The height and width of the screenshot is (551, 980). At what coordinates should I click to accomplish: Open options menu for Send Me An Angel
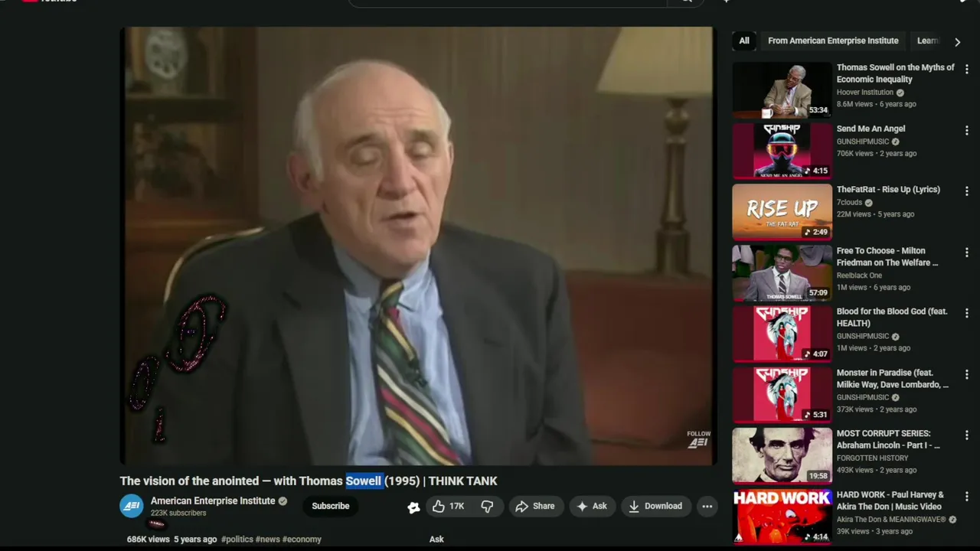(966, 131)
